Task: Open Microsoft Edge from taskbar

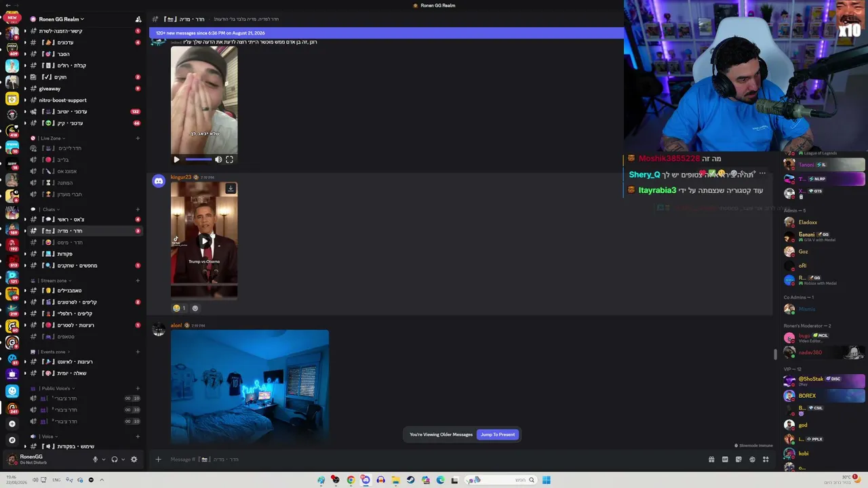Action: pyautogui.click(x=440, y=480)
